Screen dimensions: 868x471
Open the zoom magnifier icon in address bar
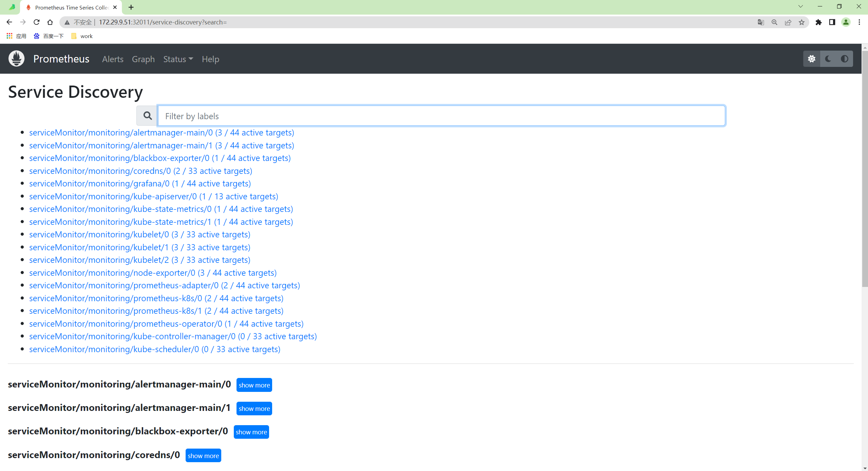tap(774, 22)
